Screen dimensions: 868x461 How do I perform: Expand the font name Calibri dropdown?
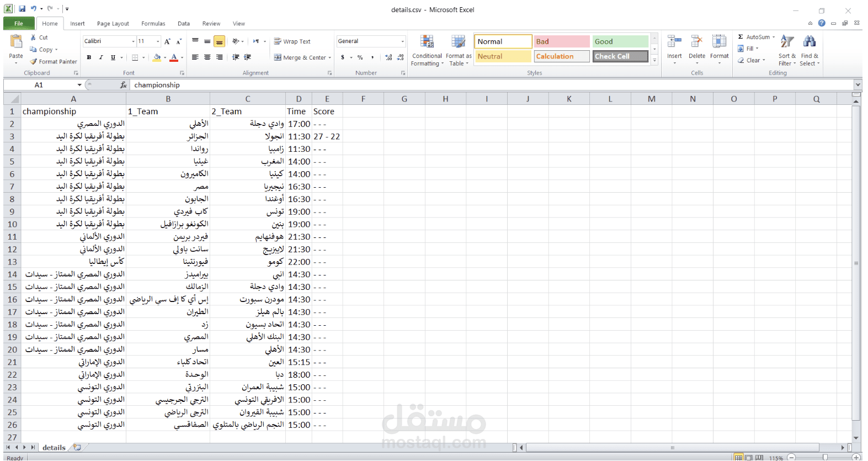[133, 41]
